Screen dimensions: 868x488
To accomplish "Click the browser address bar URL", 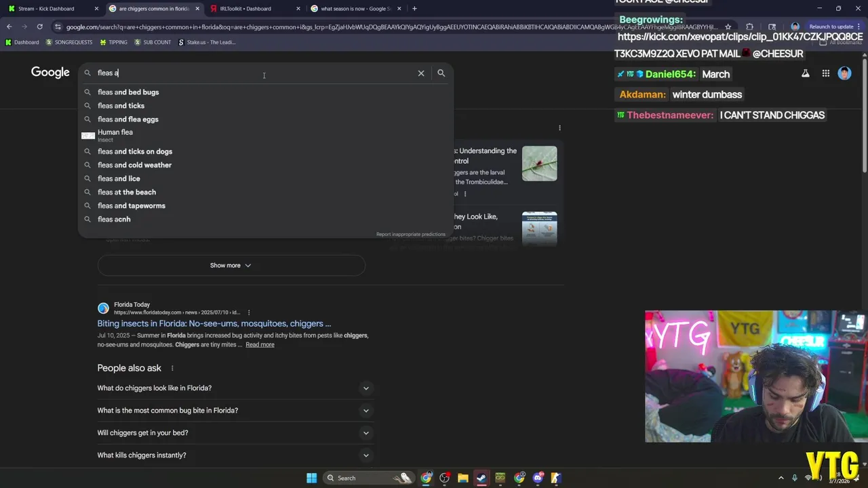I will tap(390, 27).
